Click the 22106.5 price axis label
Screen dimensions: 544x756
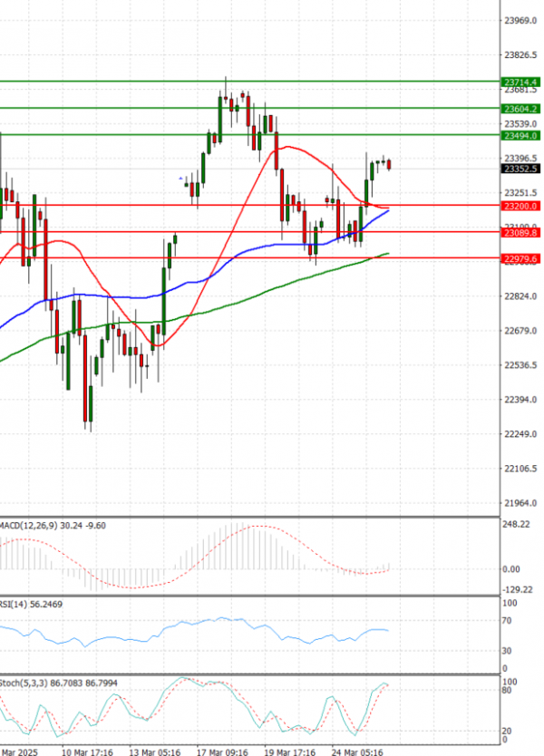pos(520,469)
